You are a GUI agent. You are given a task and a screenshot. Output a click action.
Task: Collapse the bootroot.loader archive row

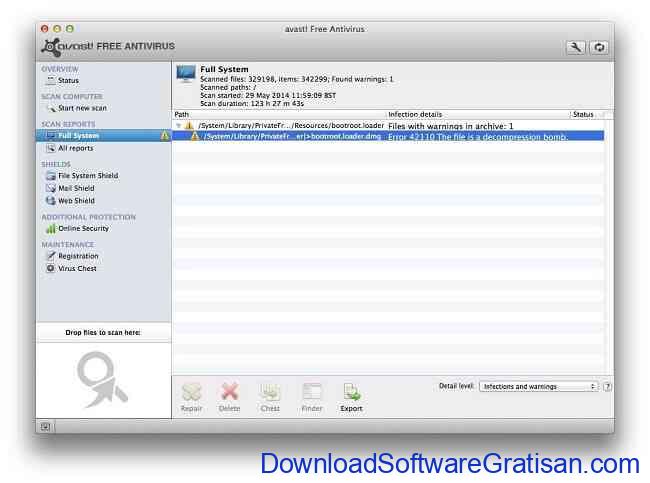[x=178, y=126]
